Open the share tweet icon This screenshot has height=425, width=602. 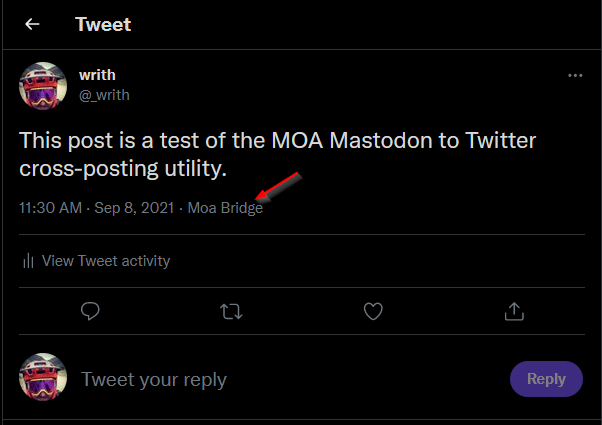click(x=515, y=312)
